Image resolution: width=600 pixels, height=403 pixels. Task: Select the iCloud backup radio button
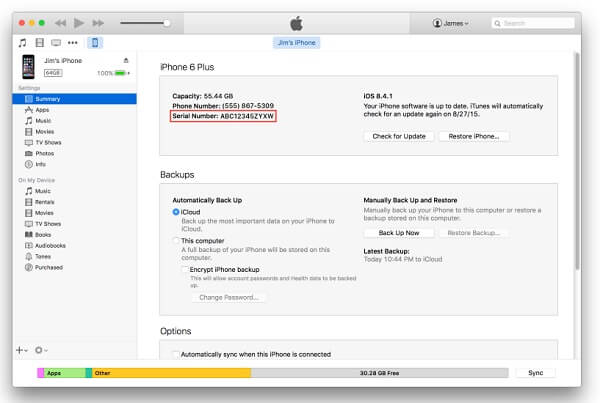click(176, 212)
